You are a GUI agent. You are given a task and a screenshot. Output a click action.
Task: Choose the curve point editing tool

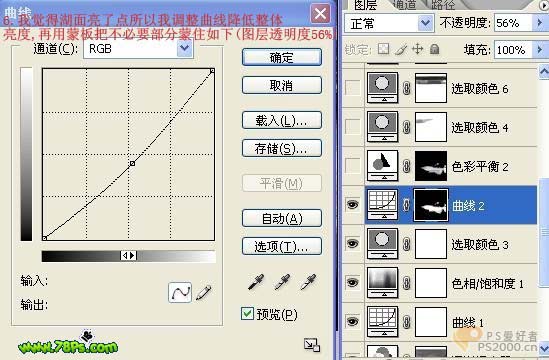pyautogui.click(x=180, y=292)
